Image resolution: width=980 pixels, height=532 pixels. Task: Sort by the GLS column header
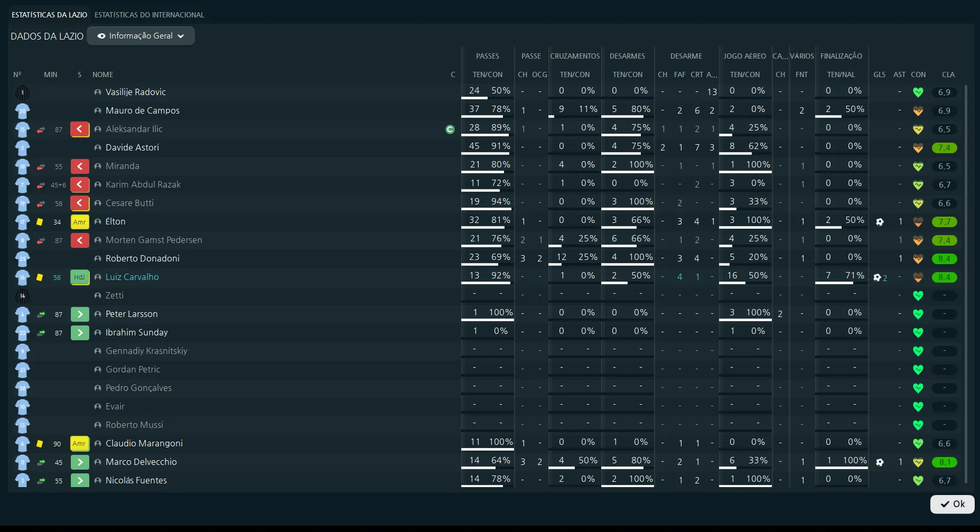click(x=880, y=74)
